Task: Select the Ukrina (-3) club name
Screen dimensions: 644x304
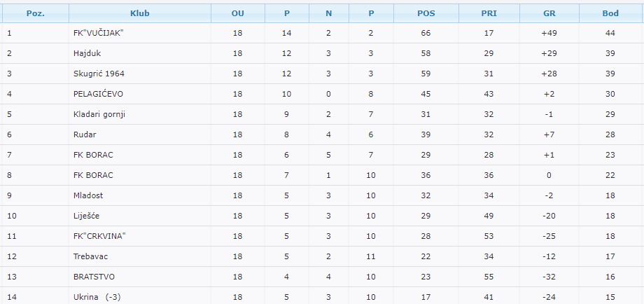Action: [97, 297]
